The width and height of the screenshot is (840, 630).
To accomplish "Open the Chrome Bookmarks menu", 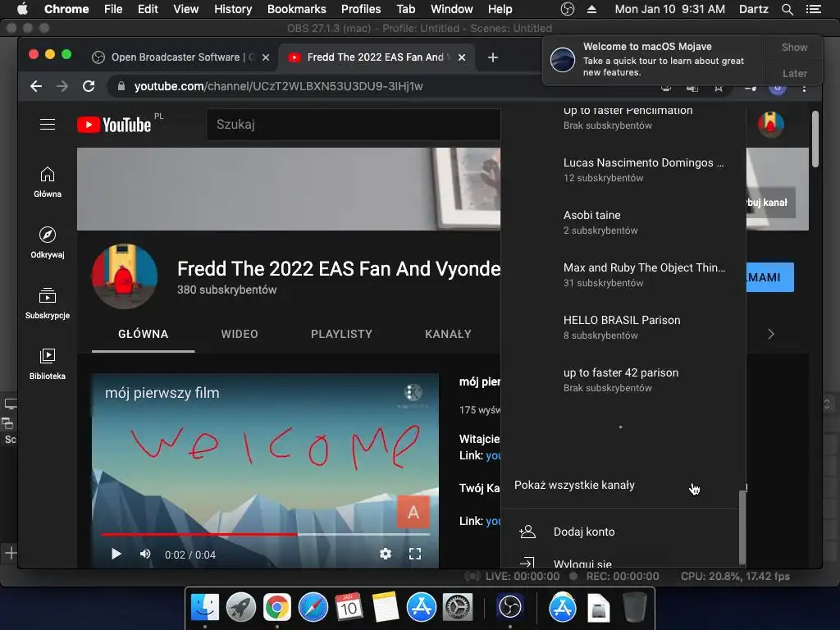I will pos(296,9).
